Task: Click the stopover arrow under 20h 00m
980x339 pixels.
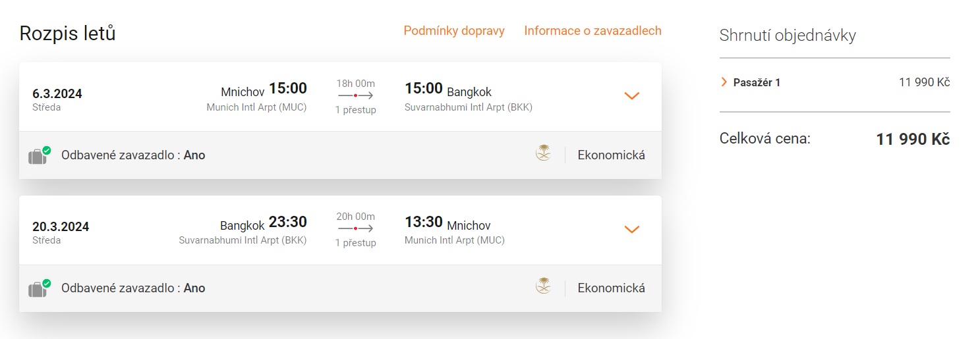Action: click(x=356, y=228)
